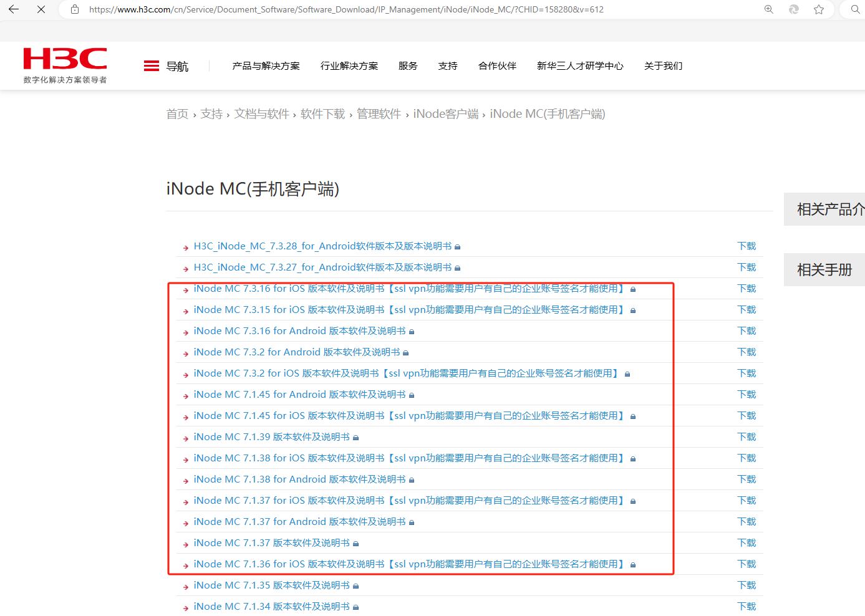865x616 pixels.
Task: Open 合作伙伴 menu
Action: 497,66
